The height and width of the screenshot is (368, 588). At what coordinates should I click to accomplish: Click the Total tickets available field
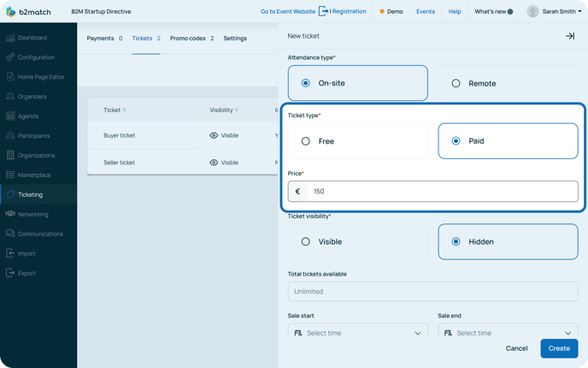[432, 291]
